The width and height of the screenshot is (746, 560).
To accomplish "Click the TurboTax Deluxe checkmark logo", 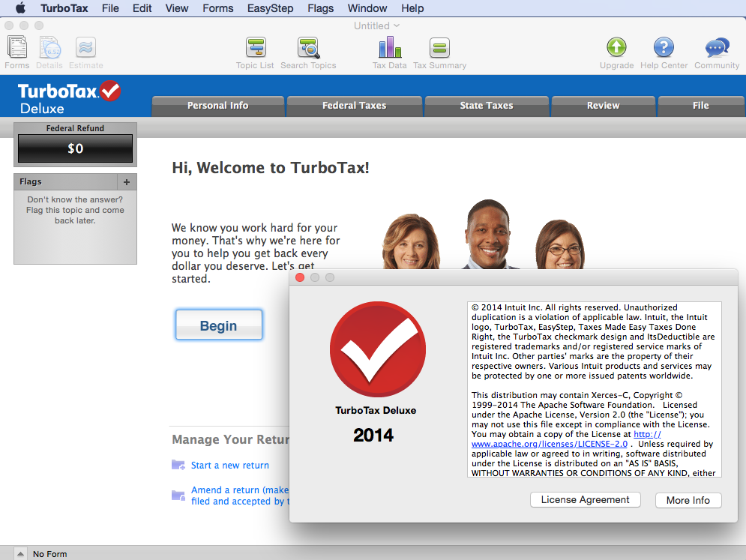I will (x=69, y=98).
